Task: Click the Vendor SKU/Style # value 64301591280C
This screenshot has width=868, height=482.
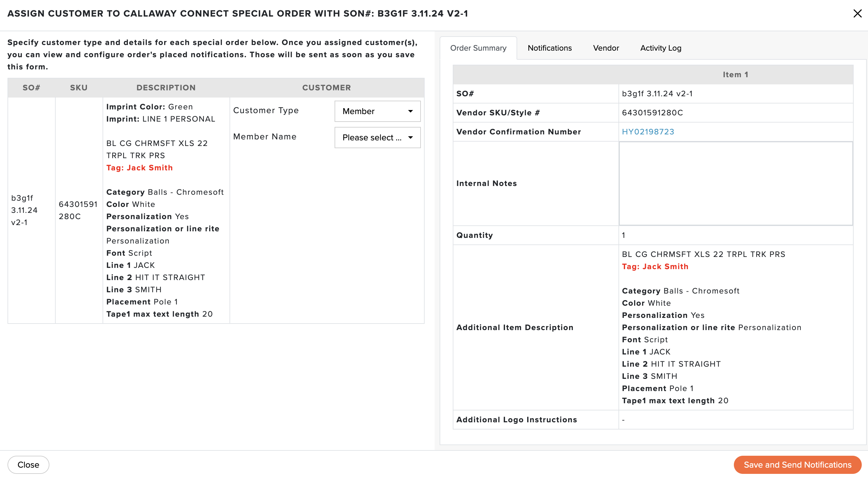Action: pos(652,113)
